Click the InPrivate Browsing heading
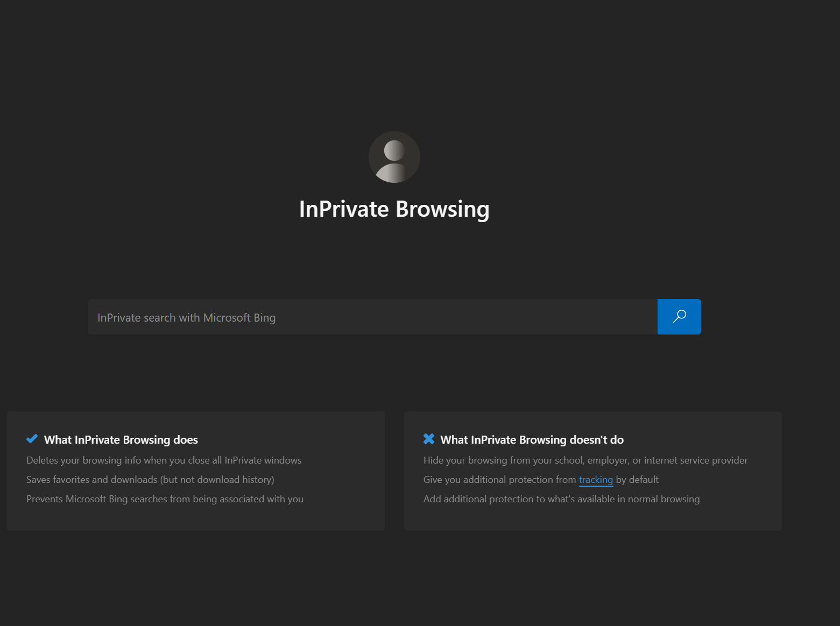840x626 pixels. click(x=394, y=209)
